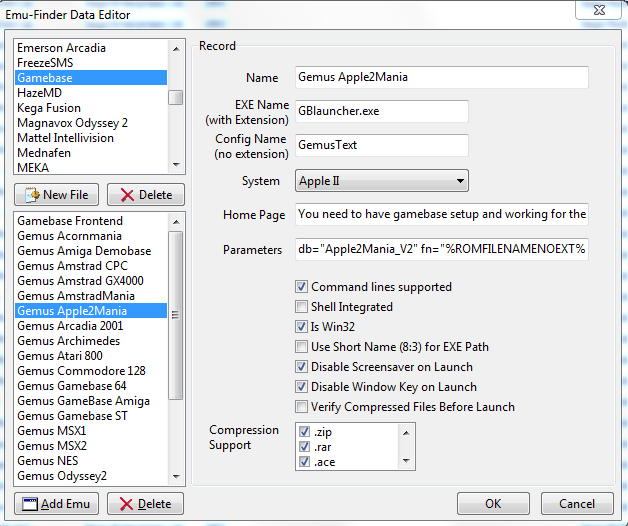Select Gemus MSX1

pos(91,431)
